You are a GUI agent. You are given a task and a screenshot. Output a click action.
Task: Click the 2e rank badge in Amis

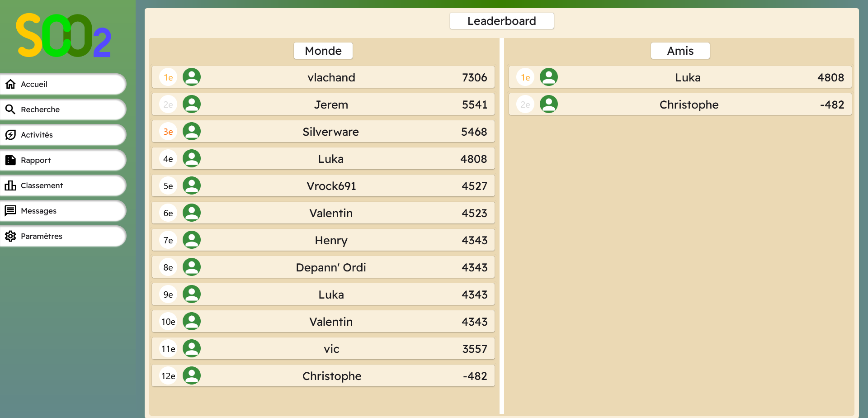525,104
